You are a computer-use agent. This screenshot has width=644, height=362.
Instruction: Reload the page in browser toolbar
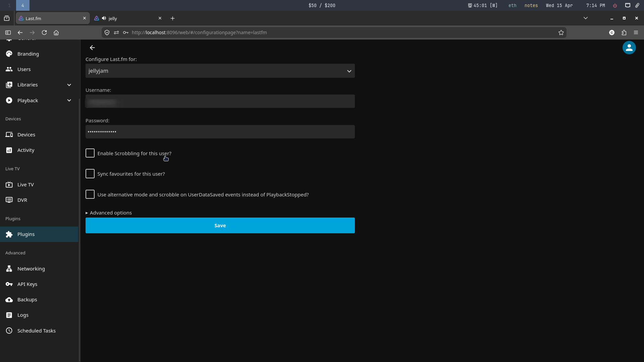[44, 33]
